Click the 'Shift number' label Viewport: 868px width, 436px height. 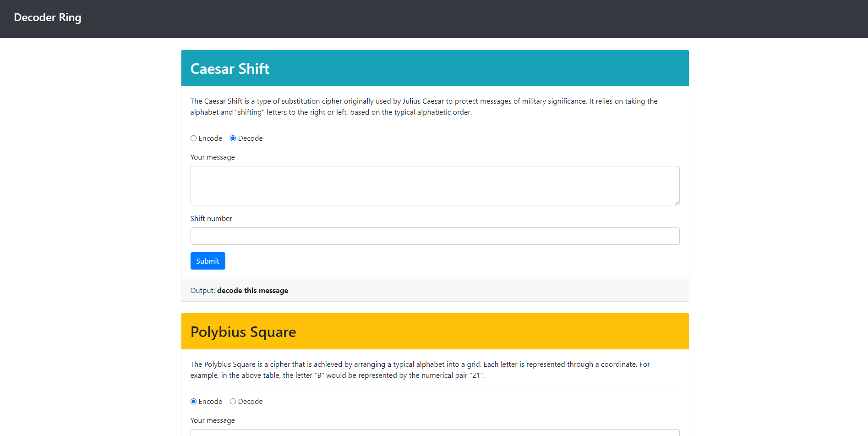click(211, 219)
